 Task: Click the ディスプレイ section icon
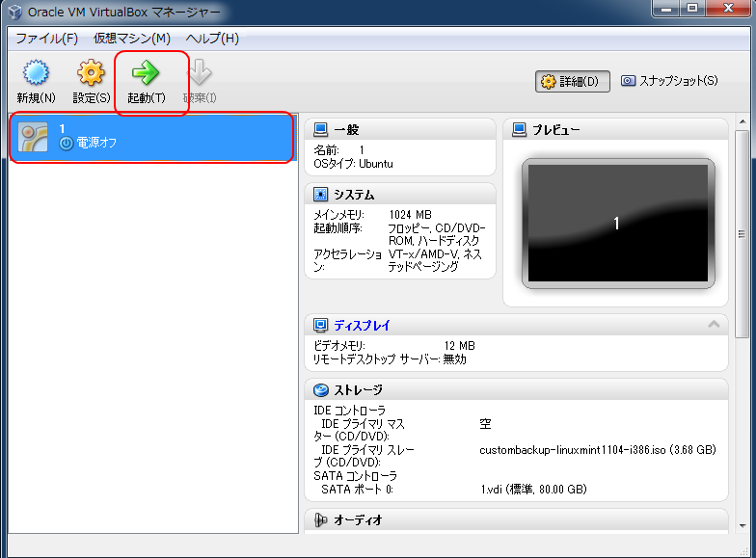click(320, 325)
